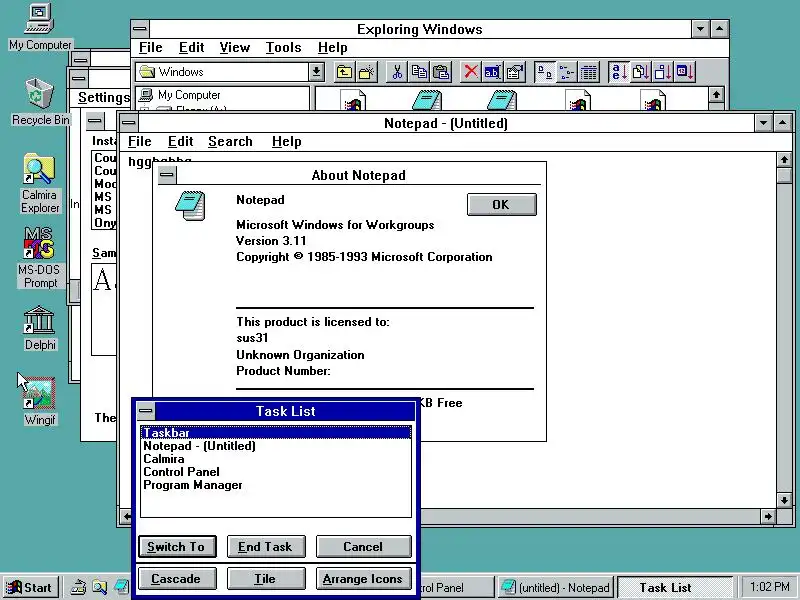Click the Arrange Icons button
The image size is (800, 600).
point(363,579)
